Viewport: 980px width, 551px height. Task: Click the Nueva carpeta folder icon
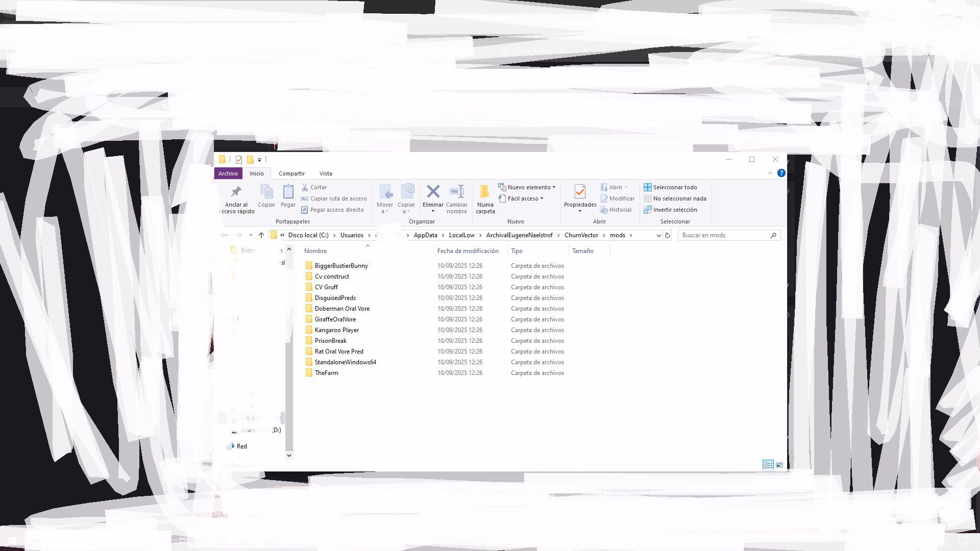[484, 192]
